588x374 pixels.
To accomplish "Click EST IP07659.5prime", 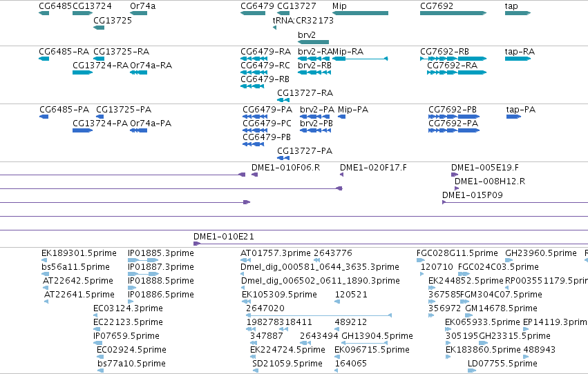I will coord(97,342).
